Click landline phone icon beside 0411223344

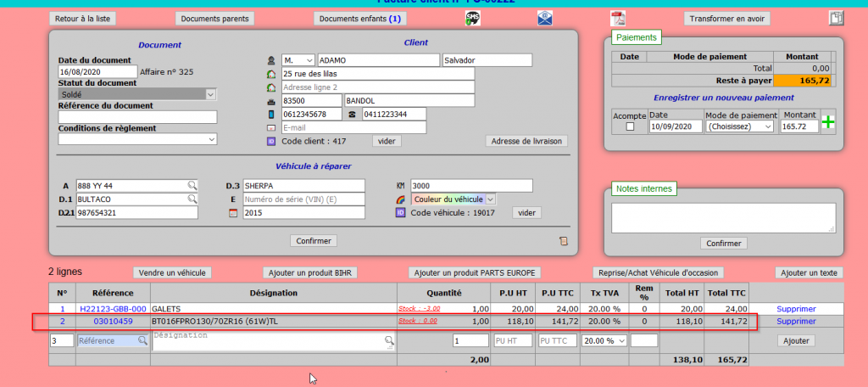[x=352, y=115]
